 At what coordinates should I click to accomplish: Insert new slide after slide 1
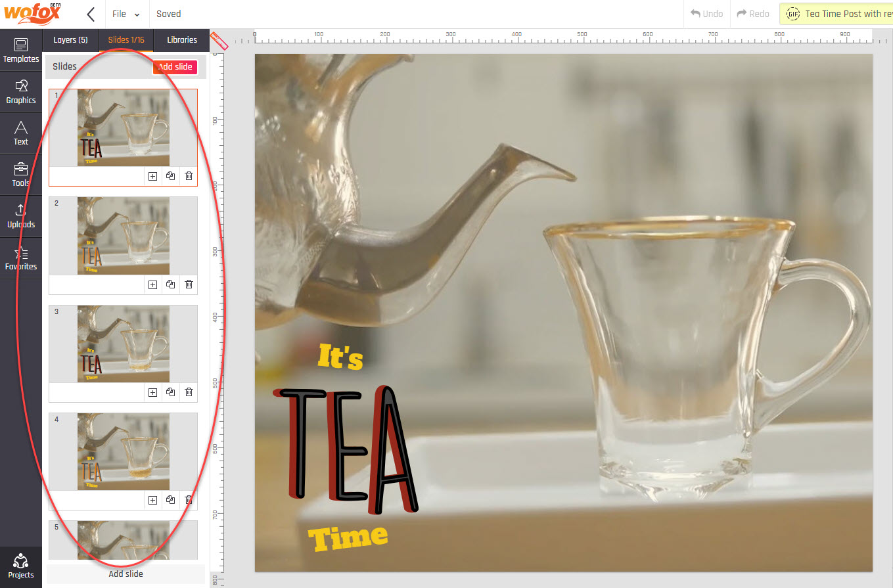point(152,176)
